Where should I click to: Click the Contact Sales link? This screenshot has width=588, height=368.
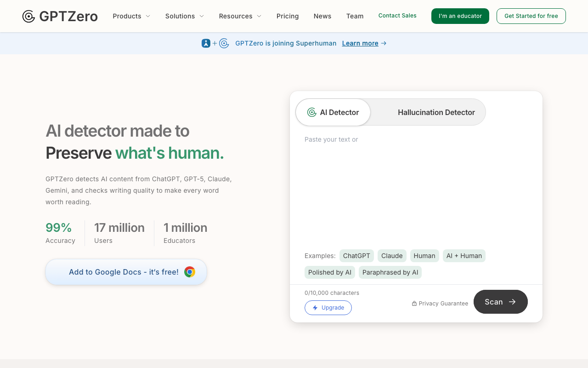click(x=397, y=16)
